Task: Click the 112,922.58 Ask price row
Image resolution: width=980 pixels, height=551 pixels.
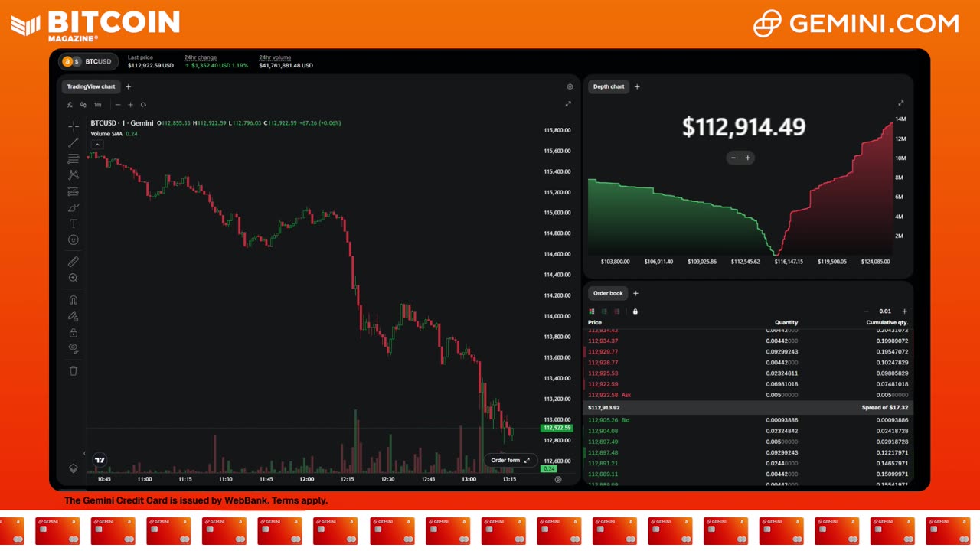Action: 747,395
